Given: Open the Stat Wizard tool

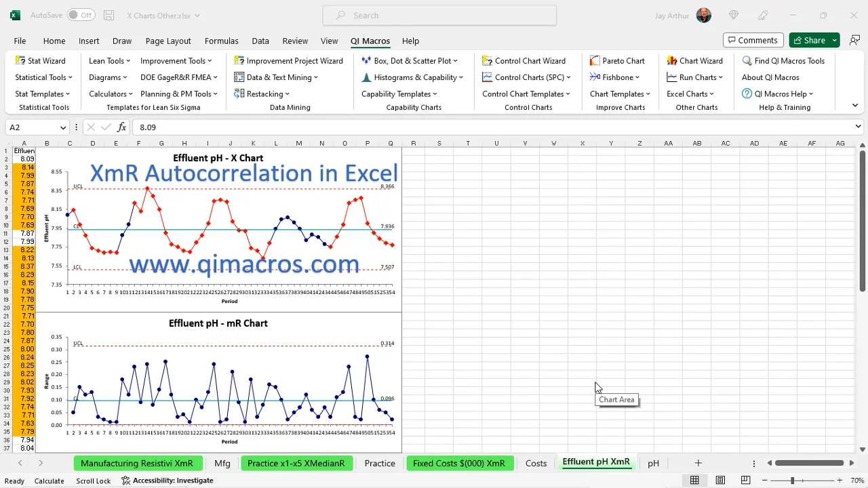Looking at the screenshot, I should click(x=40, y=60).
